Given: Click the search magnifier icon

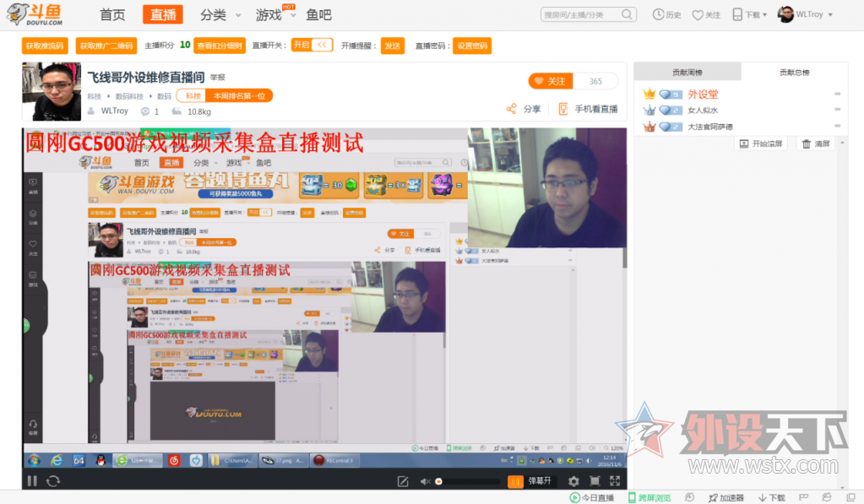Looking at the screenshot, I should (627, 14).
